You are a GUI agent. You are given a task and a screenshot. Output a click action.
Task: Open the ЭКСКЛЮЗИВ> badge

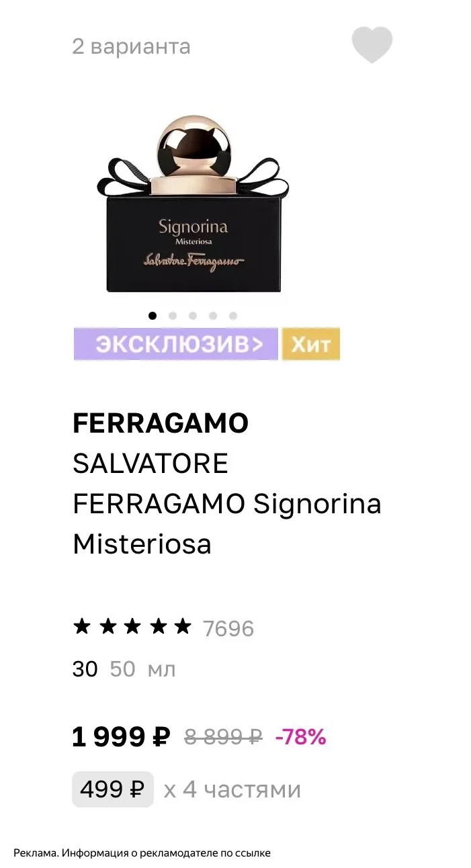[176, 344]
